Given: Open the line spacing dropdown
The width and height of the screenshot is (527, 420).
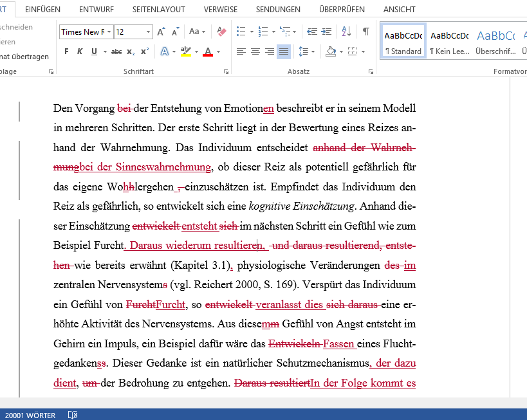Looking at the screenshot, I should 306,51.
